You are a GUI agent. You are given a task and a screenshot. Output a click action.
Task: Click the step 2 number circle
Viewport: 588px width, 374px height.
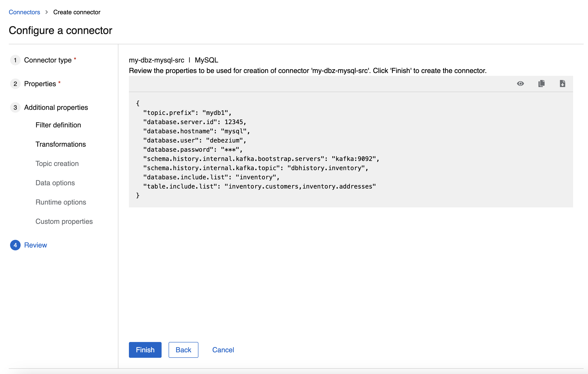[15, 84]
